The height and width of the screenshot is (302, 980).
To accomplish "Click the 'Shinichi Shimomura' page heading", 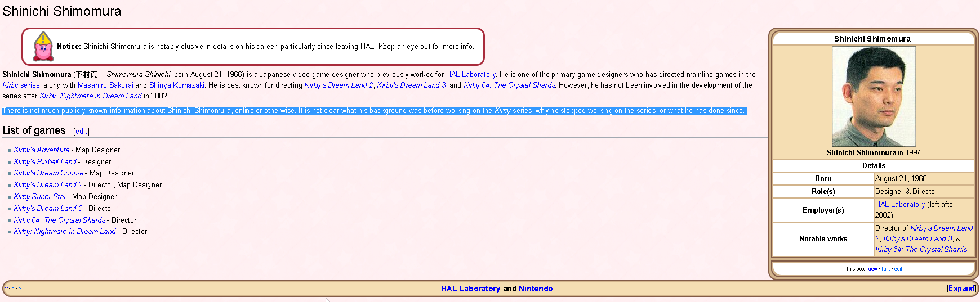I will (62, 11).
